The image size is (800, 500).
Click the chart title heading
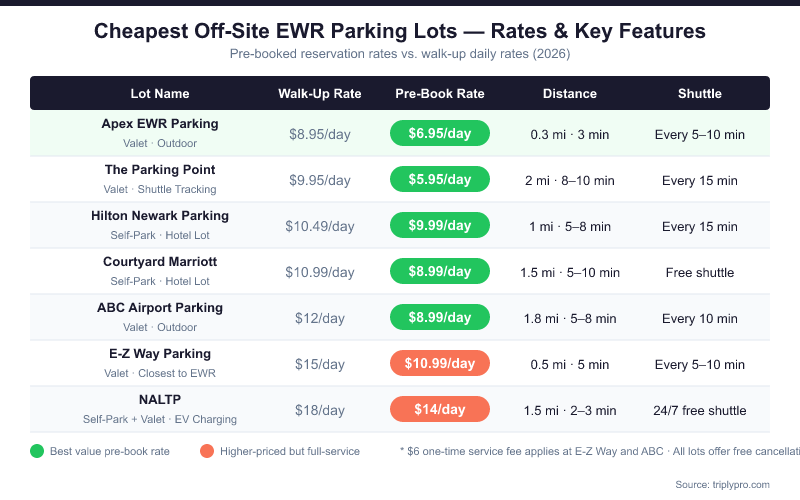pyautogui.click(x=400, y=31)
